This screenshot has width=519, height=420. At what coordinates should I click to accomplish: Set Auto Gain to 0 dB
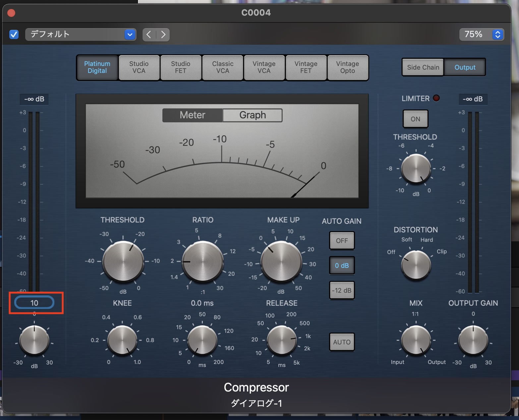click(x=342, y=266)
